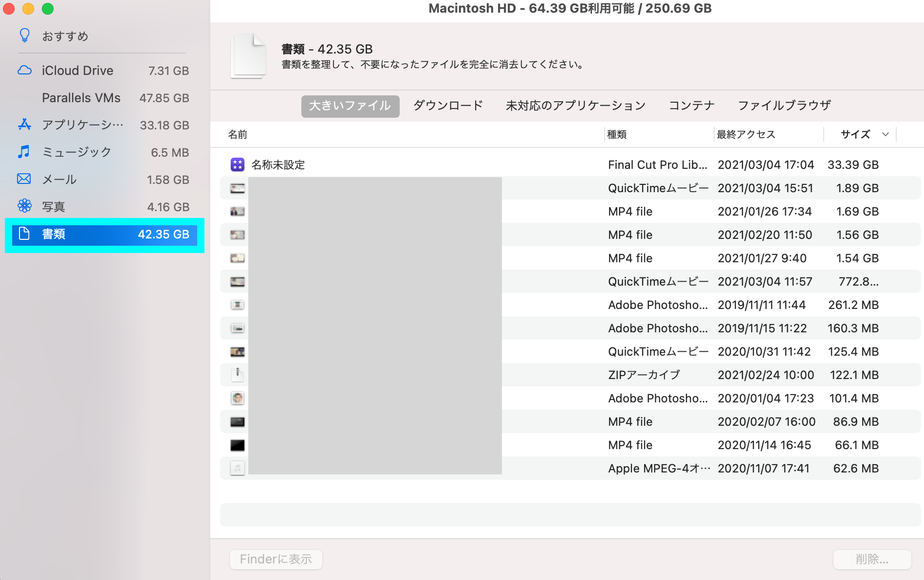Switch to the コンテナ tab
Image resolution: width=924 pixels, height=580 pixels.
(x=691, y=105)
